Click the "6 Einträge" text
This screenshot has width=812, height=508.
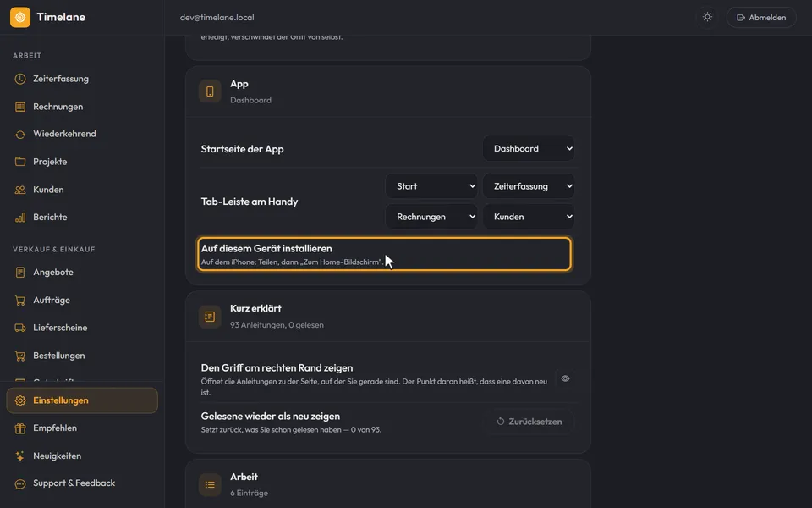[249, 494]
